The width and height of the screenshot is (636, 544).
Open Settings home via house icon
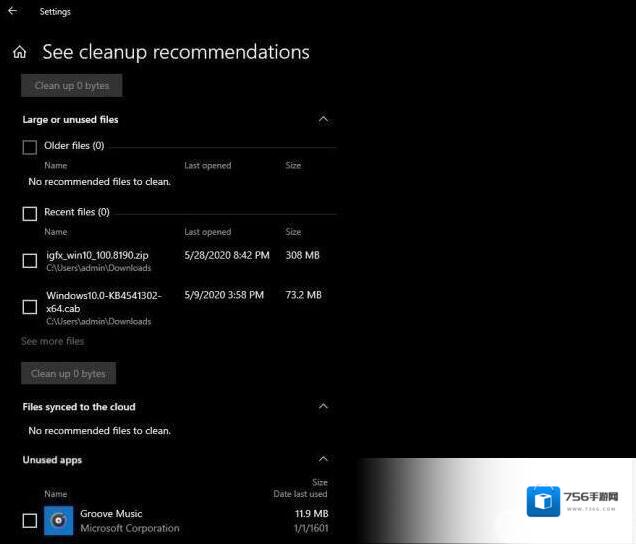19,52
